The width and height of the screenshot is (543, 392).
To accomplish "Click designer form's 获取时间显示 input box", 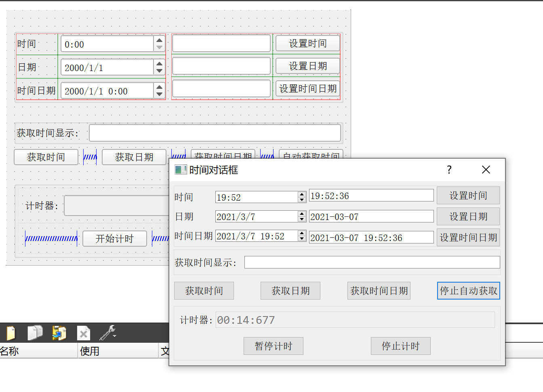I will tap(215, 133).
